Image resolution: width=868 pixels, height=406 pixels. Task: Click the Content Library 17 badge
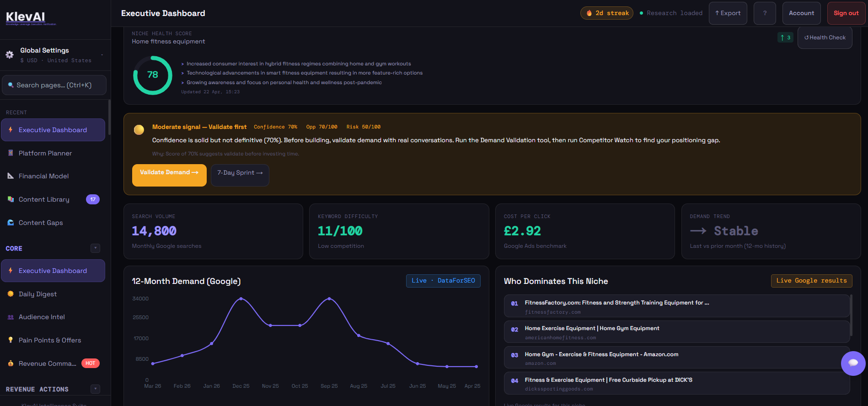tap(93, 199)
